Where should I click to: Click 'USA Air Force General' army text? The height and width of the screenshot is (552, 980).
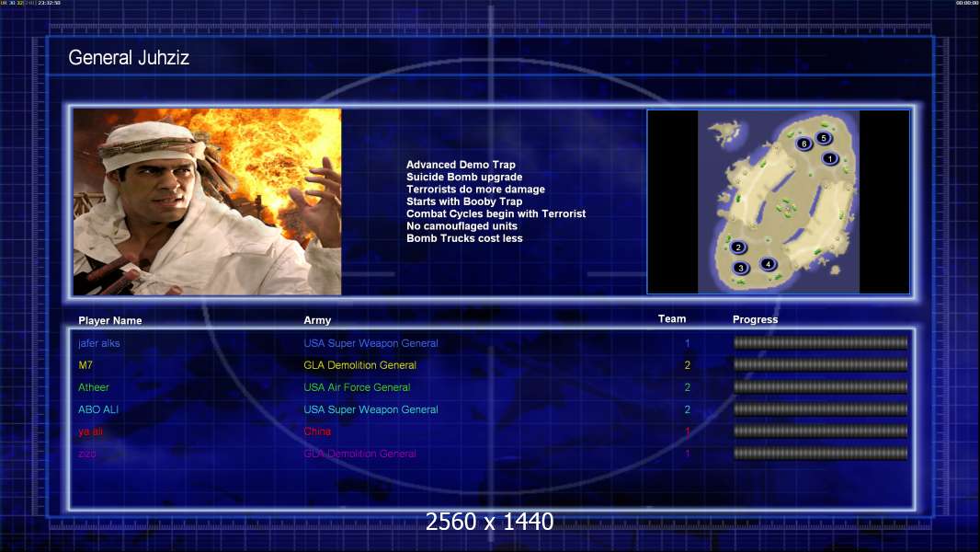point(357,387)
